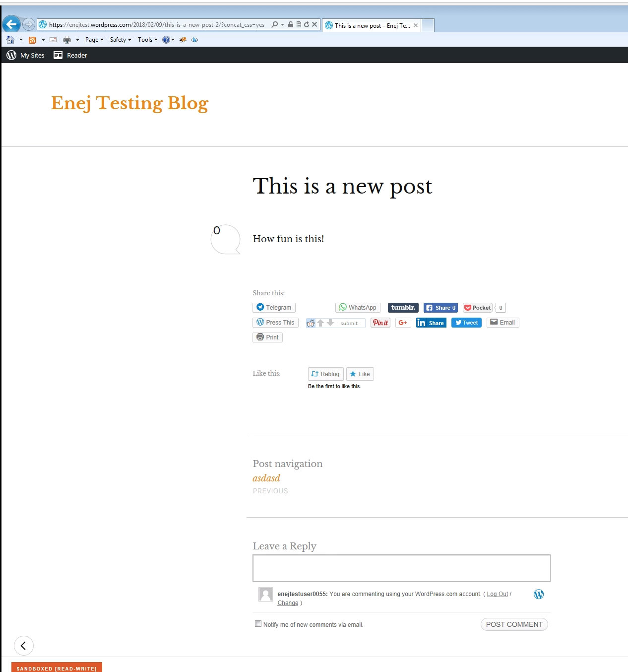The width and height of the screenshot is (628, 672).
Task: Refresh the page with the reload icon
Action: pyautogui.click(x=307, y=24)
